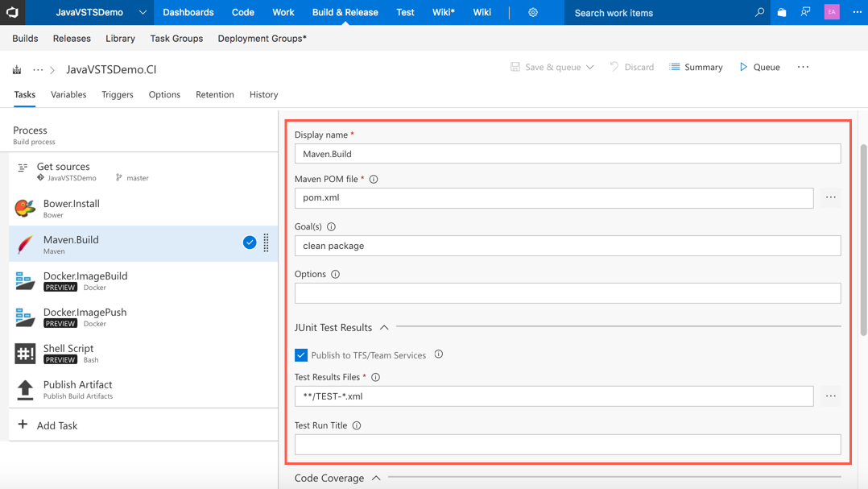Viewport: 868px width, 489px height.
Task: Switch to the Retention tab
Action: [215, 94]
